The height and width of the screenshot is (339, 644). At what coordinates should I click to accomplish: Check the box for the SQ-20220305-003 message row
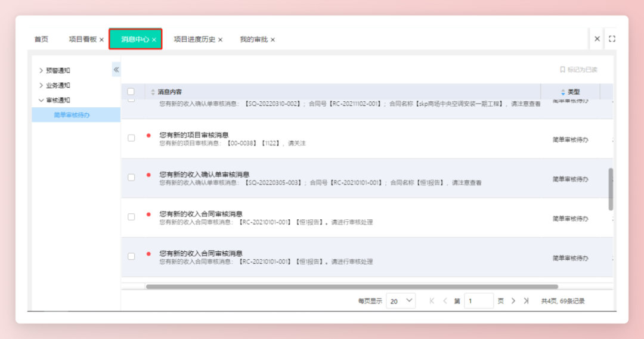click(x=131, y=178)
